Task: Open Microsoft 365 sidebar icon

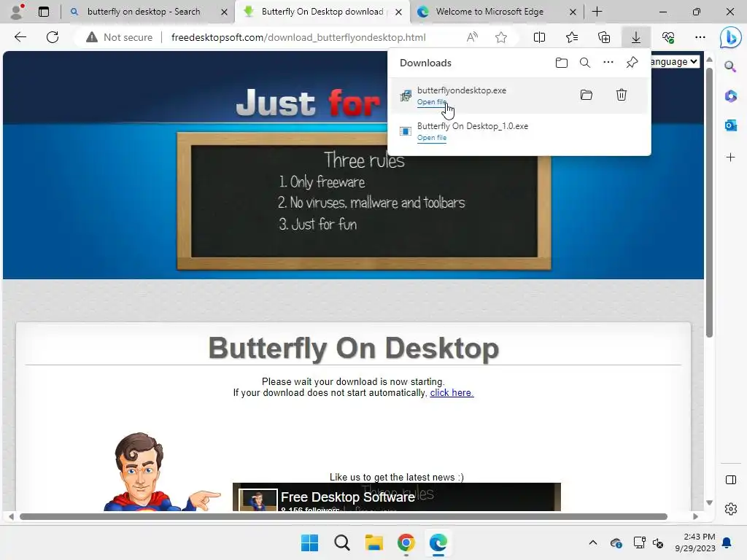Action: 730,96
